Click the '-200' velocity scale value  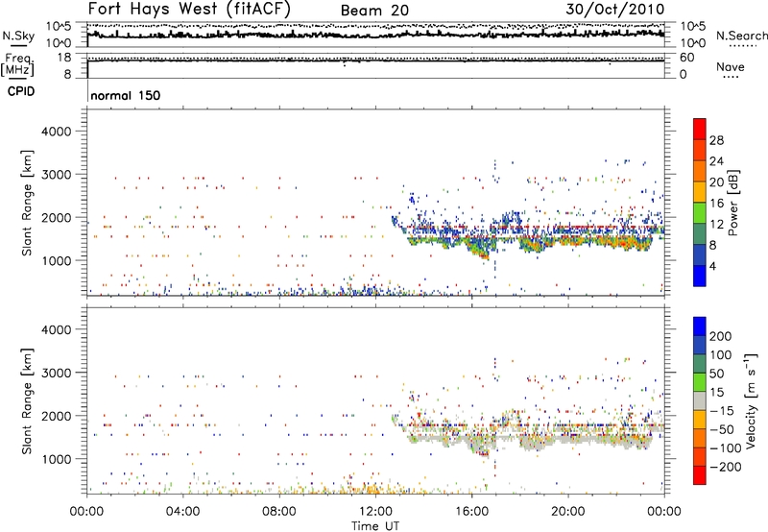pos(726,467)
